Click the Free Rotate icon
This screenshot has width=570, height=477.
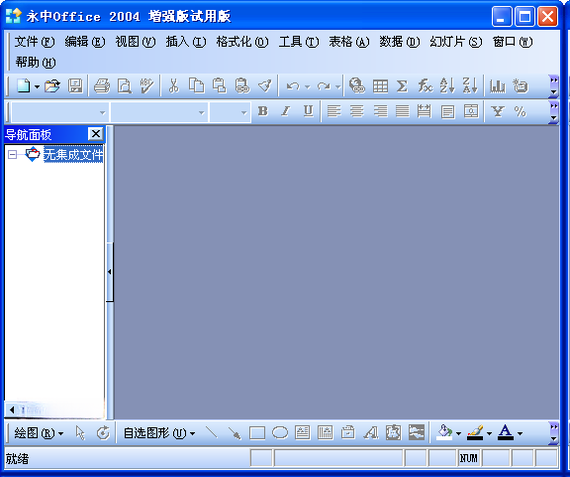point(103,433)
